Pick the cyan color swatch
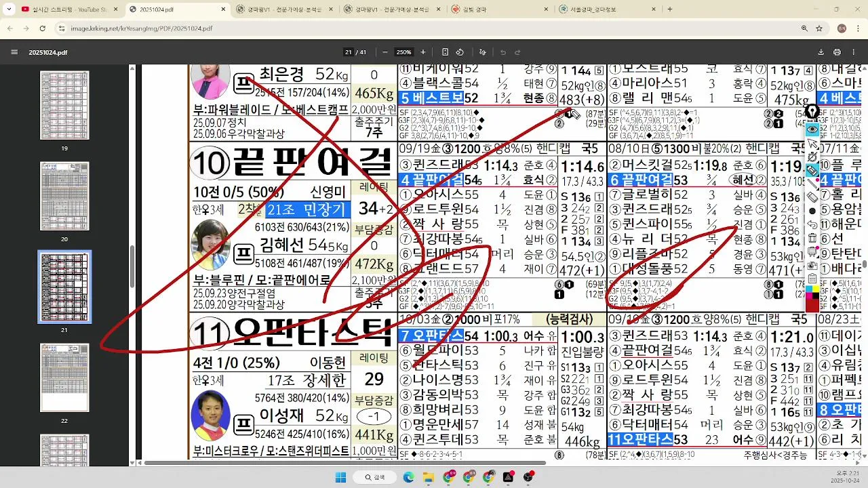 [808, 289]
